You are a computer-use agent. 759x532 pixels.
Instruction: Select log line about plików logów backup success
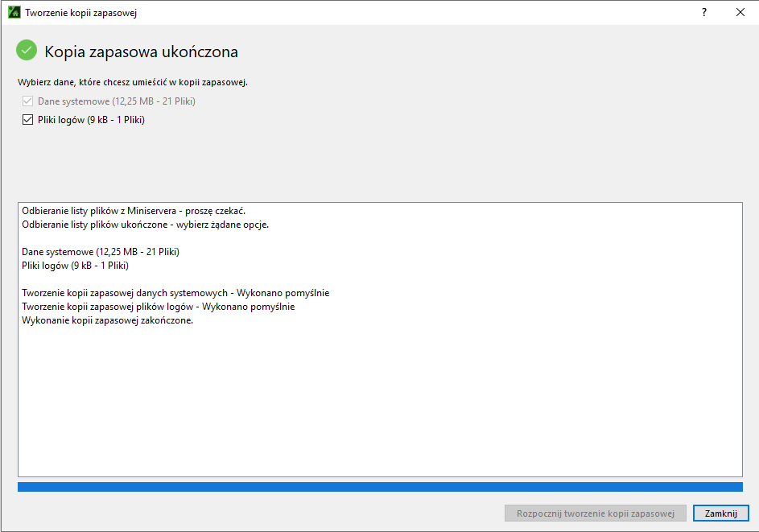tap(158, 307)
